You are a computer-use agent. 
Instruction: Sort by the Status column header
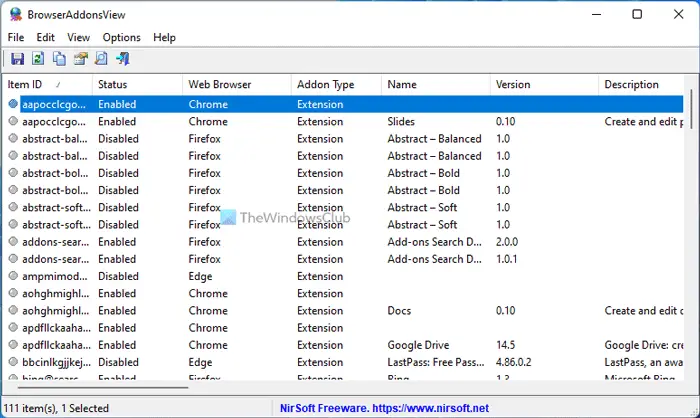pyautogui.click(x=138, y=84)
